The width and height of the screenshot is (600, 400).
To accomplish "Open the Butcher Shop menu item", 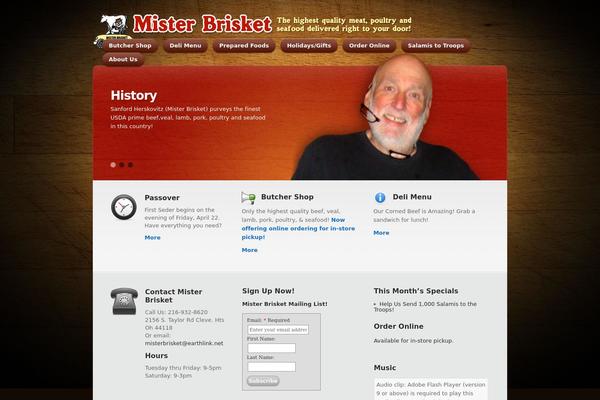I will pos(130,46).
